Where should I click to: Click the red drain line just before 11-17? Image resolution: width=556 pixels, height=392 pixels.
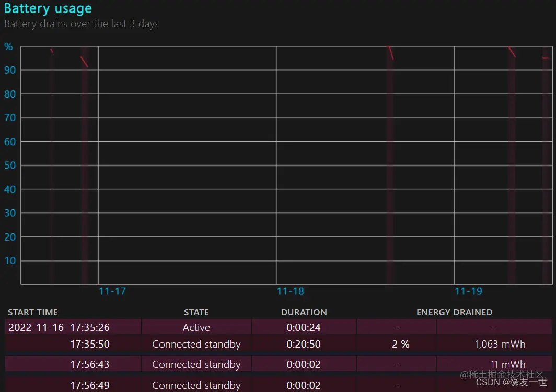click(x=84, y=62)
